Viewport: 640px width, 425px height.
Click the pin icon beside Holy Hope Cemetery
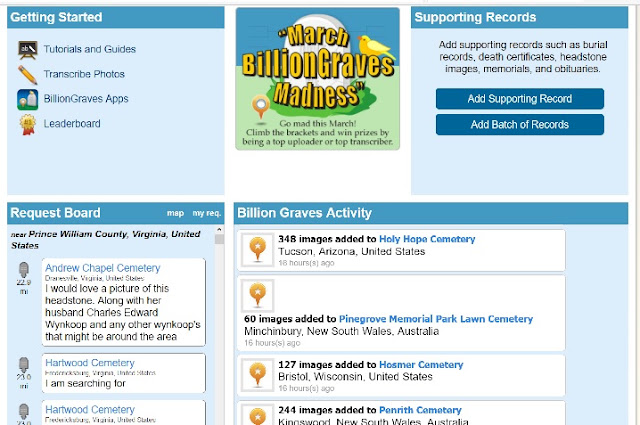click(x=258, y=250)
